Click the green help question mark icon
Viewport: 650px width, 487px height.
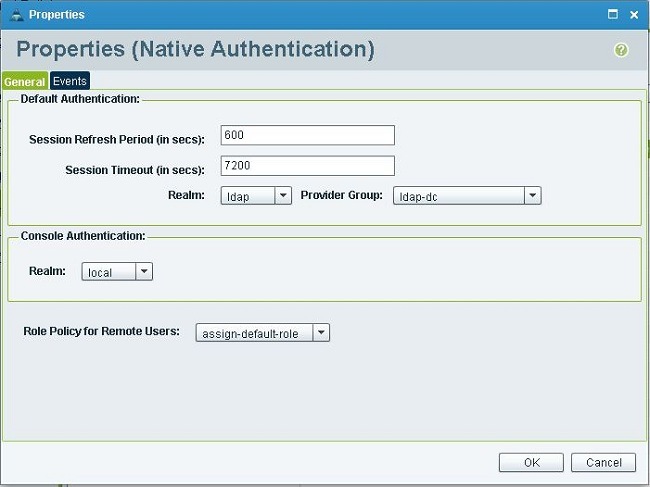(x=621, y=50)
